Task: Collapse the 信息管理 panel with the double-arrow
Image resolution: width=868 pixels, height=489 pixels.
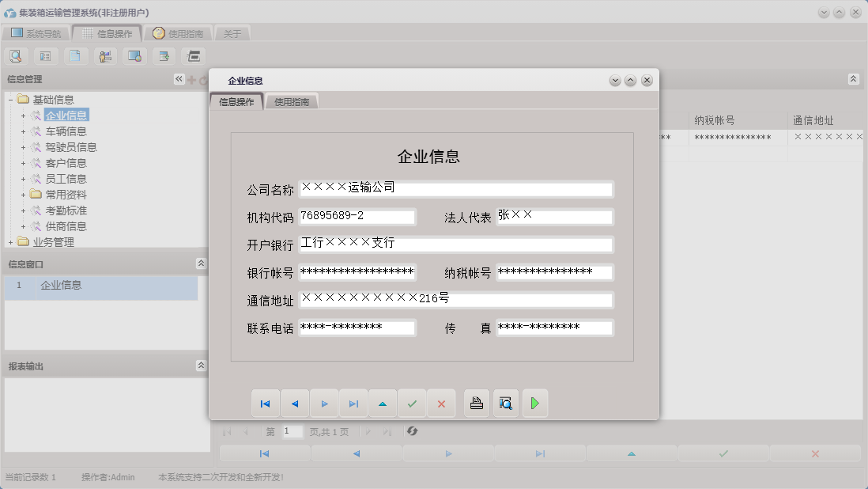Action: [179, 78]
